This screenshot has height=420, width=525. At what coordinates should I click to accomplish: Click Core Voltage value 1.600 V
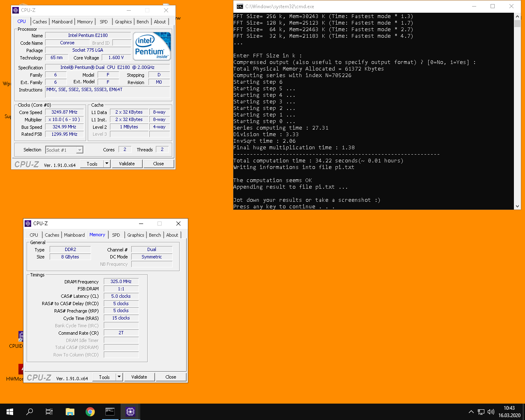(x=116, y=57)
